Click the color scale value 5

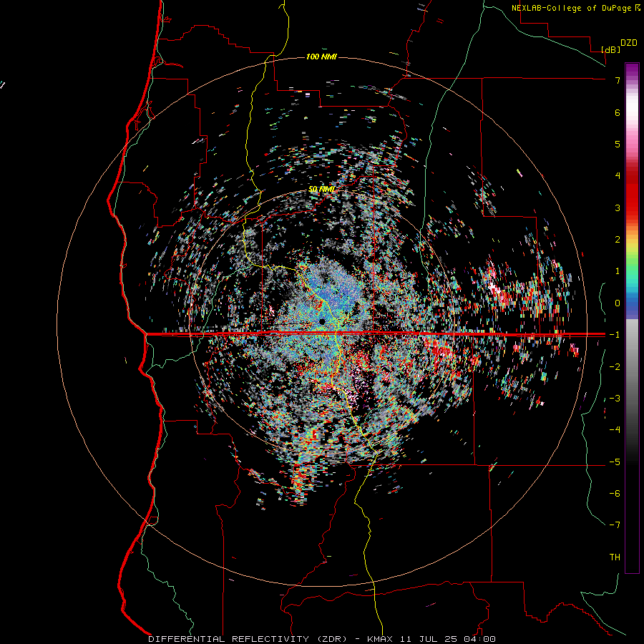pyautogui.click(x=618, y=144)
